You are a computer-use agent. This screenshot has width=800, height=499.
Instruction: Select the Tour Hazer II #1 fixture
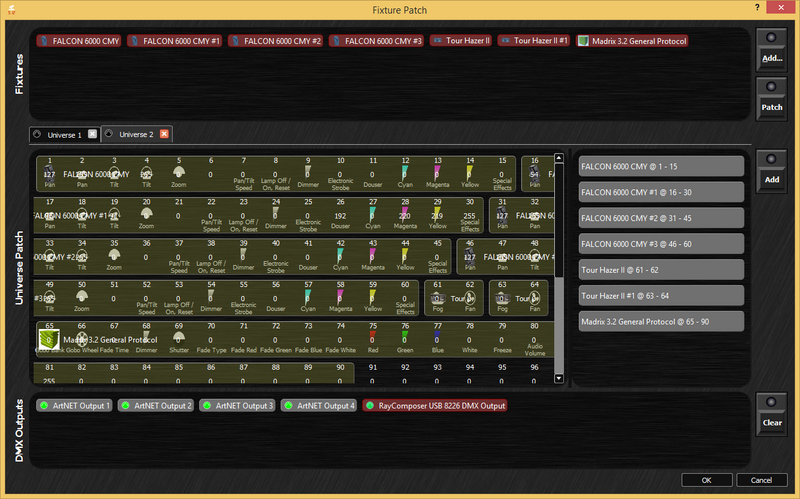(534, 40)
